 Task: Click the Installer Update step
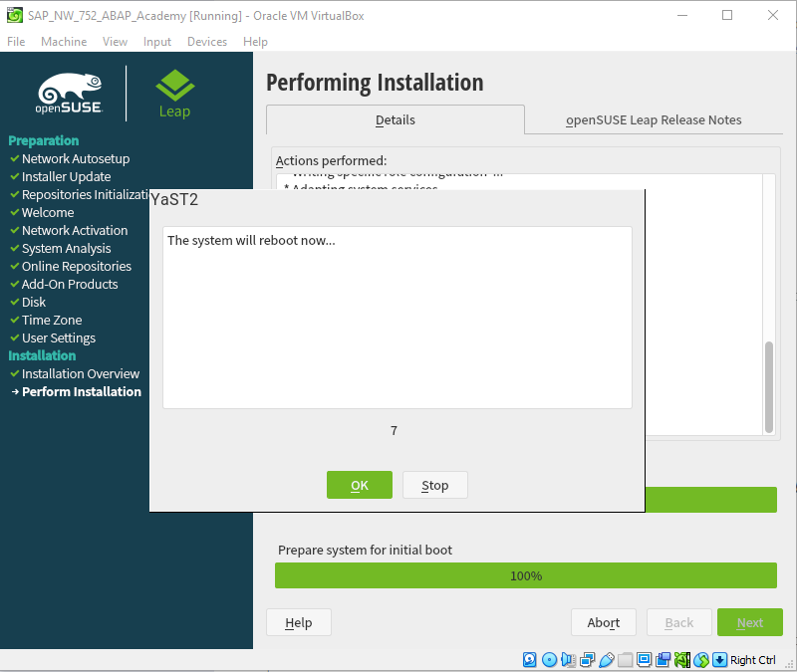66,177
